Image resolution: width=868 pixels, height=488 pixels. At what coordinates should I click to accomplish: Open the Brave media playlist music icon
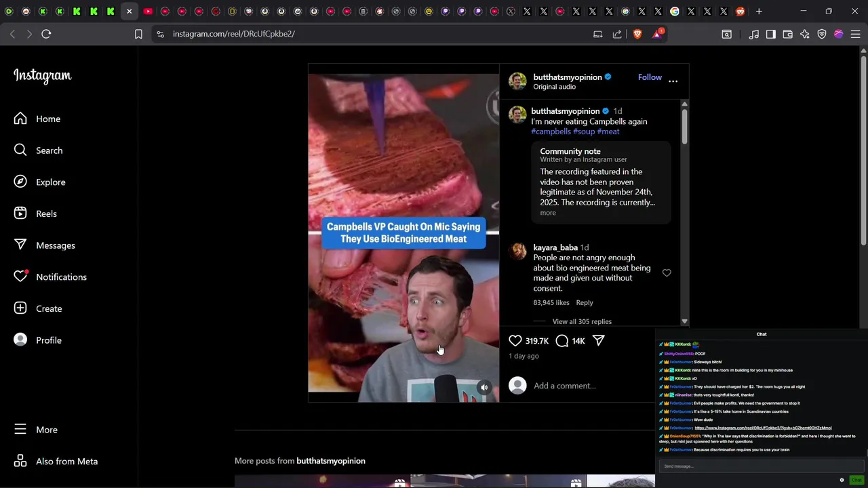754,34
